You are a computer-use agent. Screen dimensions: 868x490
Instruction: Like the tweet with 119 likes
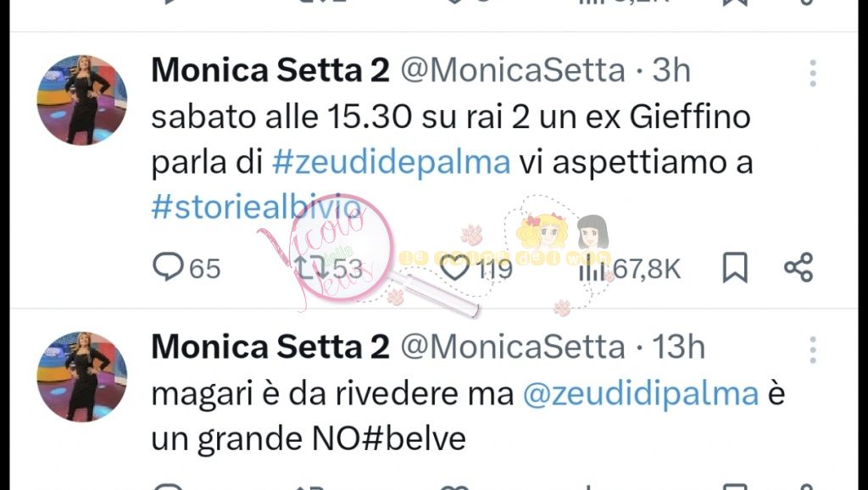pos(457,269)
